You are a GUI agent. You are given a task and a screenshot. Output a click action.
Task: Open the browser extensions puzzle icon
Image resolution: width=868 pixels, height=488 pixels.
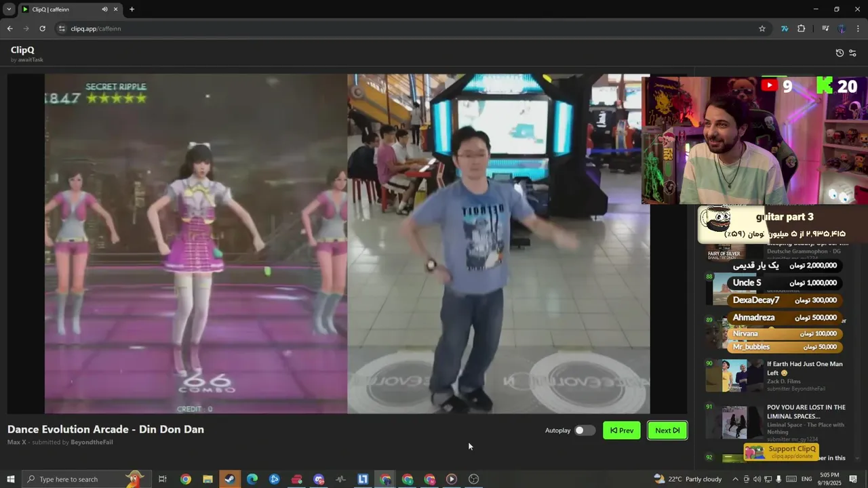tap(802, 28)
